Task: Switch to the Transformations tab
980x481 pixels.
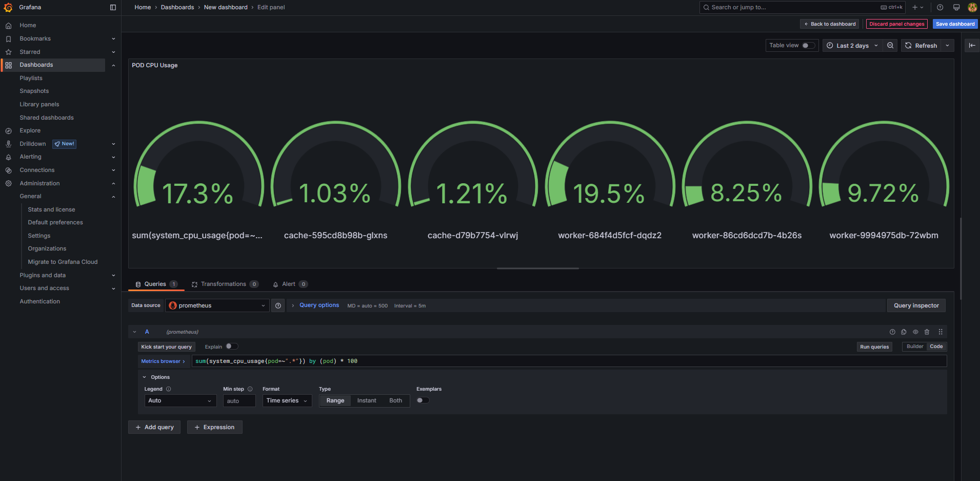Action: click(x=225, y=284)
